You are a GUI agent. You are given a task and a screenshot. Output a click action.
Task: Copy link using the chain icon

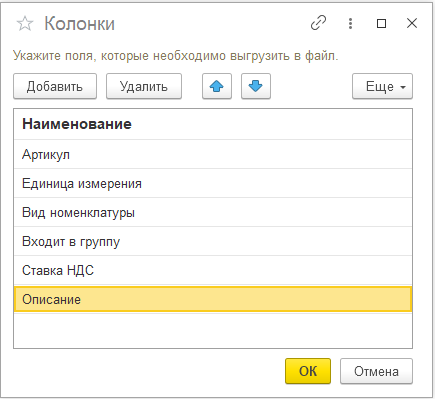point(318,23)
